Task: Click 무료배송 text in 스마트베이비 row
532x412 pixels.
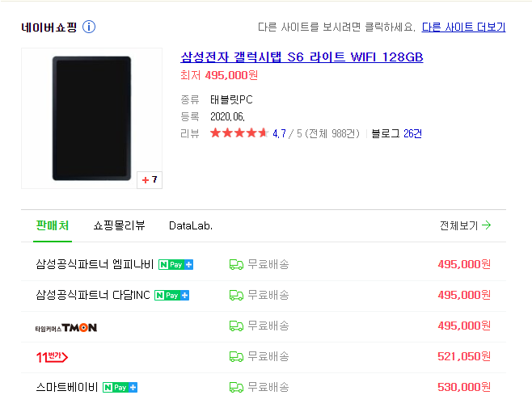Action: tap(268, 387)
